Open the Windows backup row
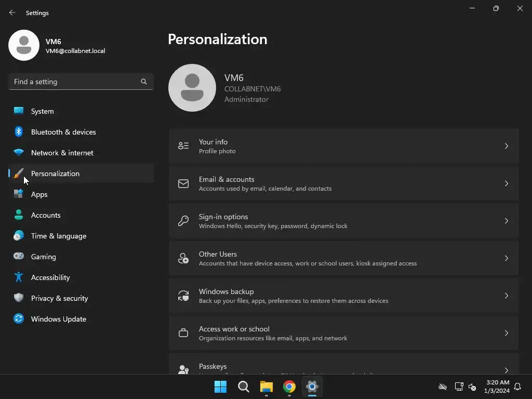The width and height of the screenshot is (532, 399). click(x=344, y=296)
